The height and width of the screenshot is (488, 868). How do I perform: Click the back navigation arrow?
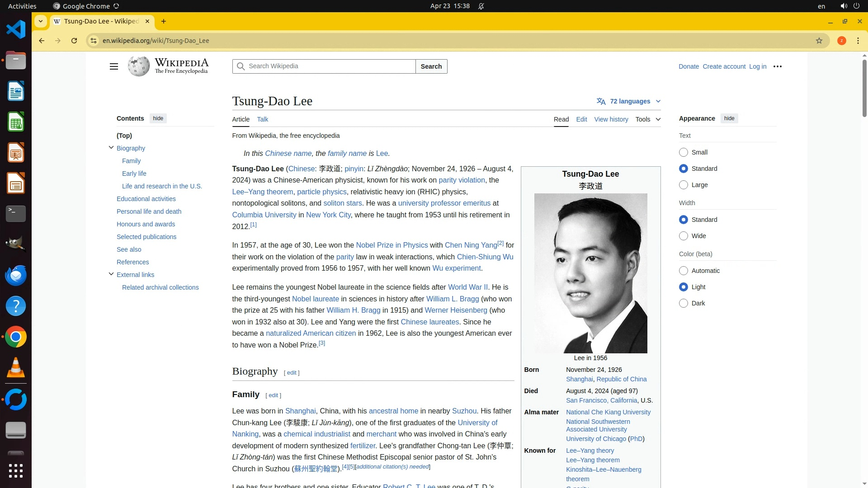tap(42, 41)
